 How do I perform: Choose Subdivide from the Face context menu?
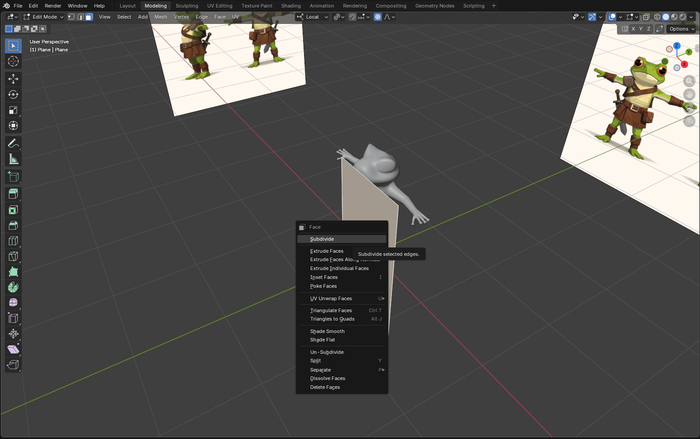click(x=322, y=239)
